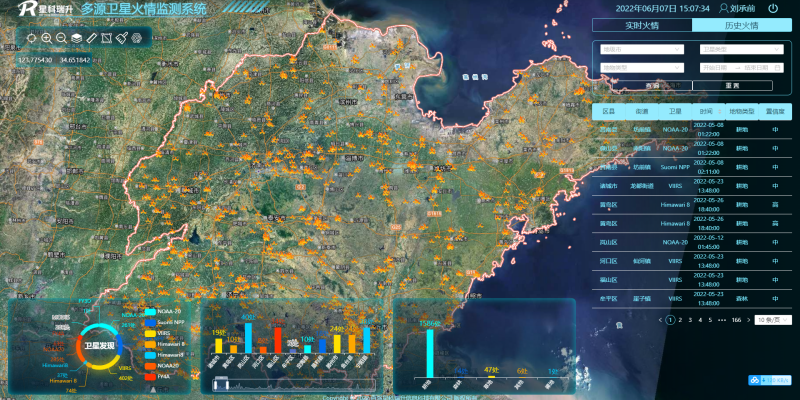This screenshot has height=400, width=800.
Task: Select the area measurement polygon tool
Action: tap(106, 38)
